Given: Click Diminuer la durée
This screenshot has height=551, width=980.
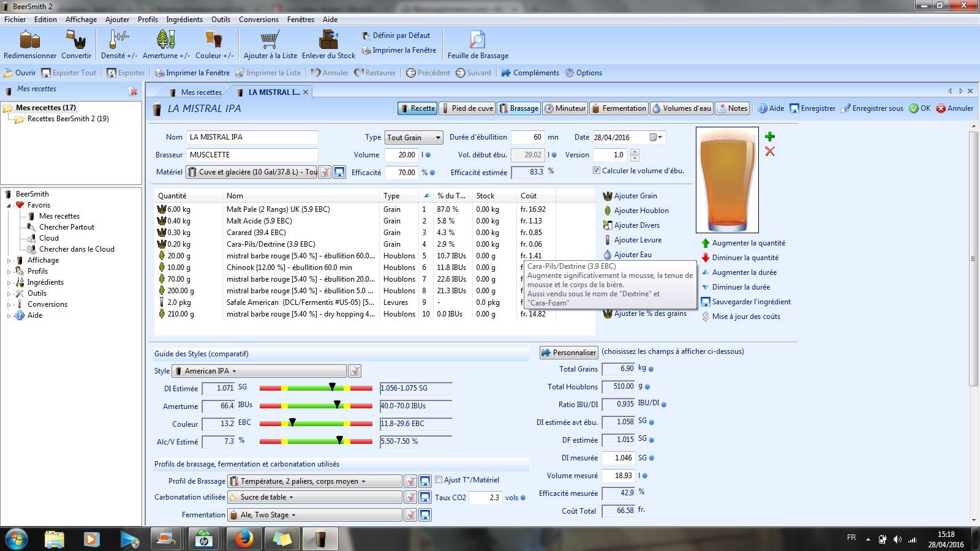Looking at the screenshot, I should 736,287.
